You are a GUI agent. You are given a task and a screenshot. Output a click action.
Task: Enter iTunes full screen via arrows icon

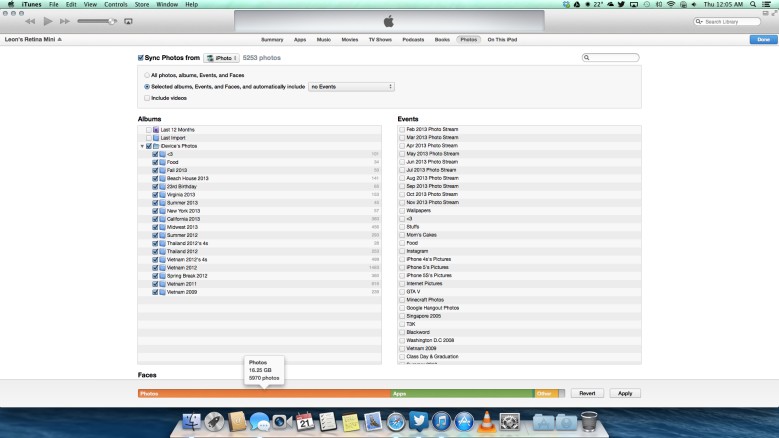pos(774,13)
